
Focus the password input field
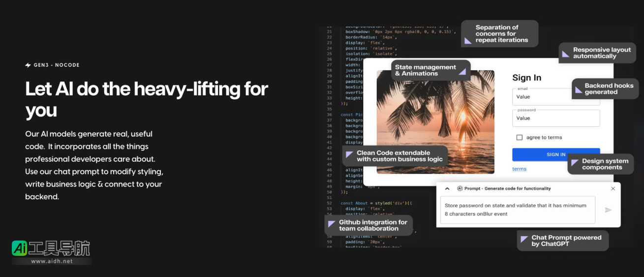pos(556,118)
